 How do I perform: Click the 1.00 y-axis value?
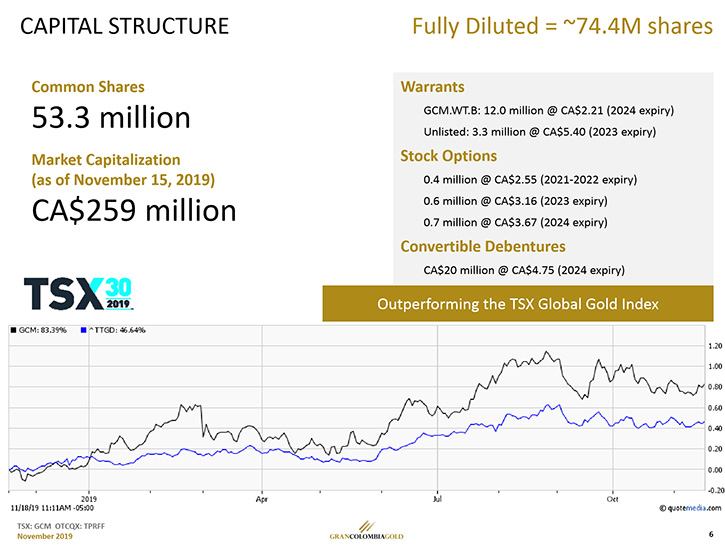[715, 366]
